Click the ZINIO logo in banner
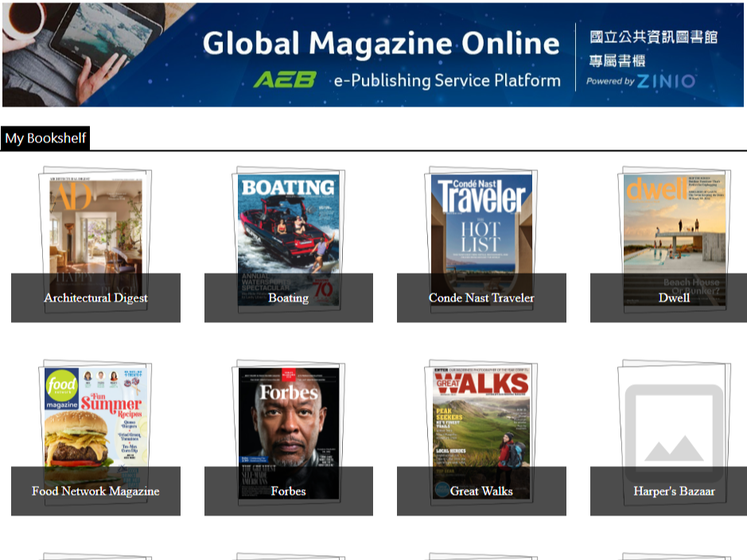Screen dimensions: 747x560 tap(666, 81)
